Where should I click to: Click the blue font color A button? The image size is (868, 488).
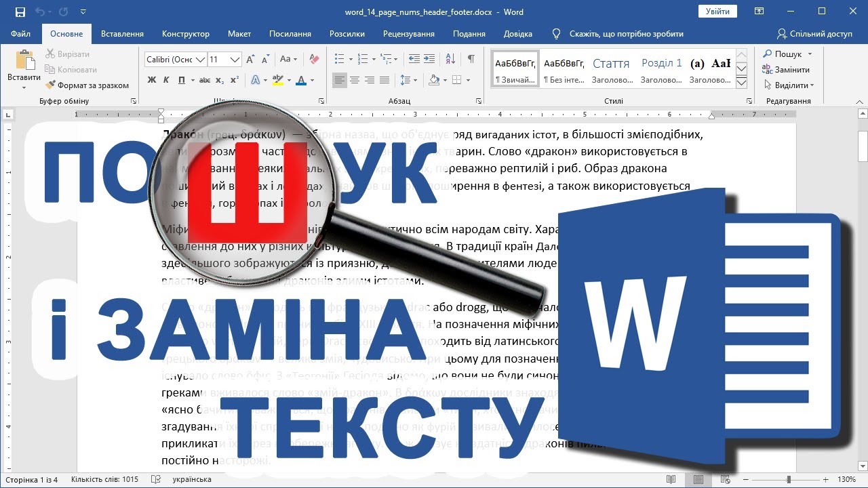[x=302, y=80]
